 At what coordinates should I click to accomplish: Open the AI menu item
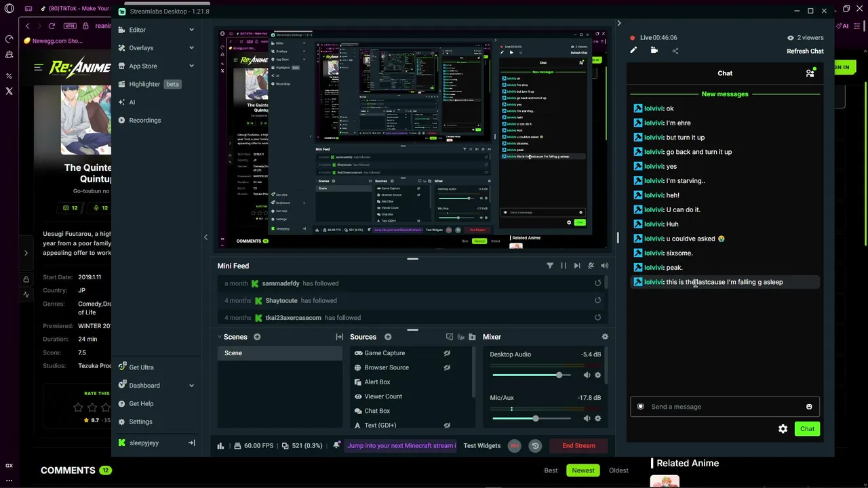coord(132,102)
